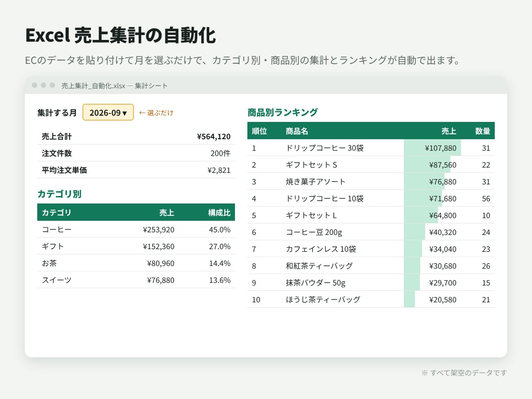
Task: Select the 売上合計 value ¥564,120
Action: [214, 137]
